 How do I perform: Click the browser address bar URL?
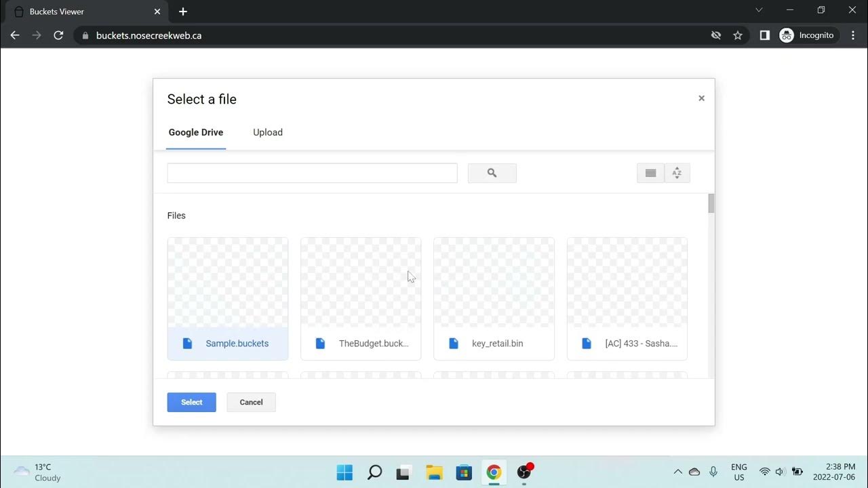[x=149, y=35]
